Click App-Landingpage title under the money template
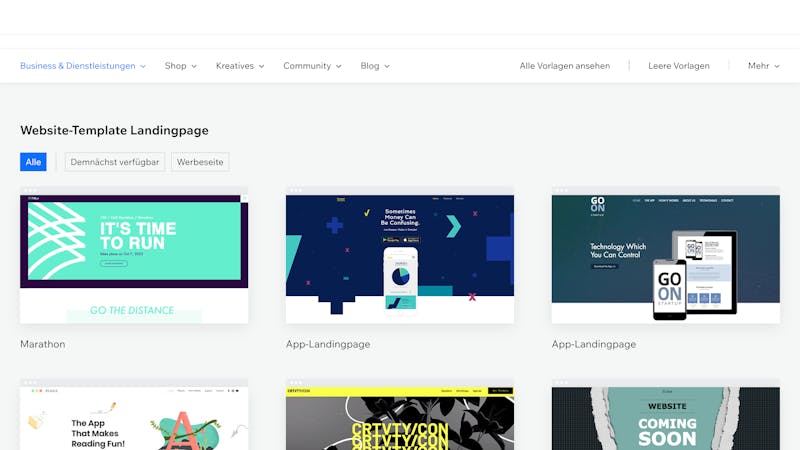The width and height of the screenshot is (800, 450). (x=328, y=344)
